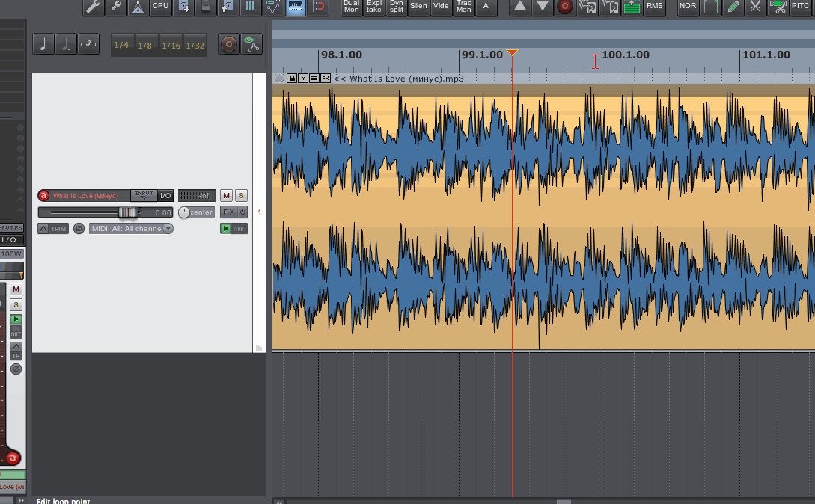This screenshot has height=504, width=815.
Task: Select the scissors split tool
Action: pos(756,7)
